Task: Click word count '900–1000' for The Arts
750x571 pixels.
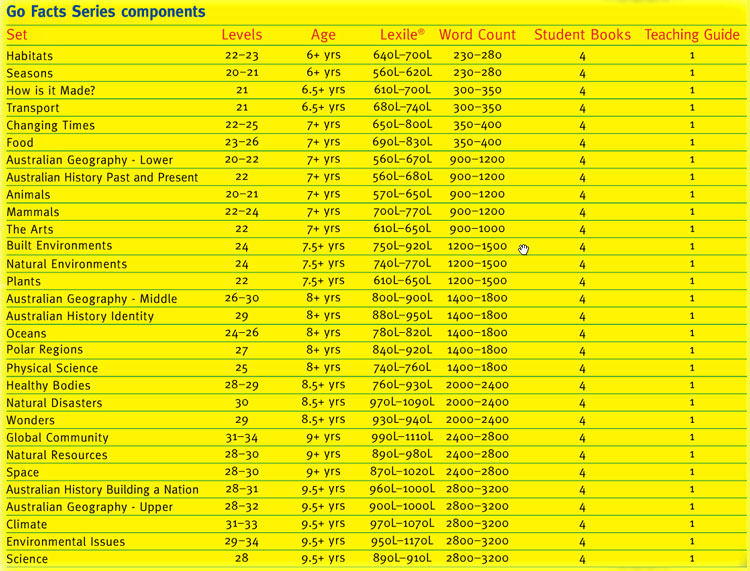Action: pos(477,229)
